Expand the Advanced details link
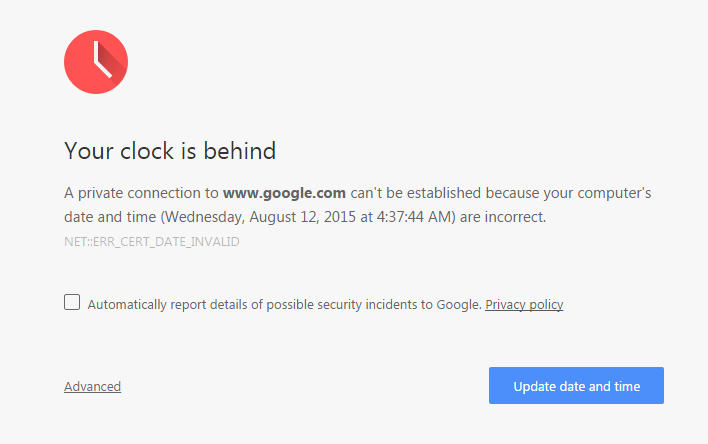This screenshot has width=708, height=444. [x=93, y=387]
